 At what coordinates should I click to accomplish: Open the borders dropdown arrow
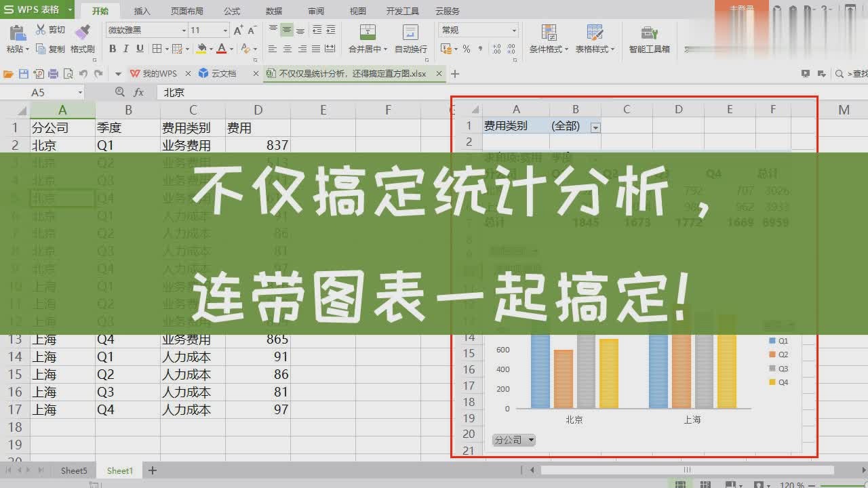click(166, 49)
